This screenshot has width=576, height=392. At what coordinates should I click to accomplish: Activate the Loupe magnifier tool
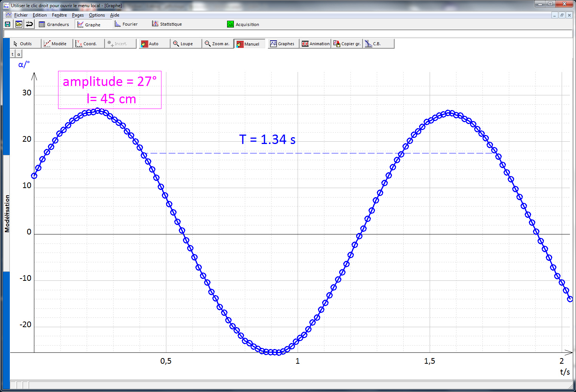186,44
